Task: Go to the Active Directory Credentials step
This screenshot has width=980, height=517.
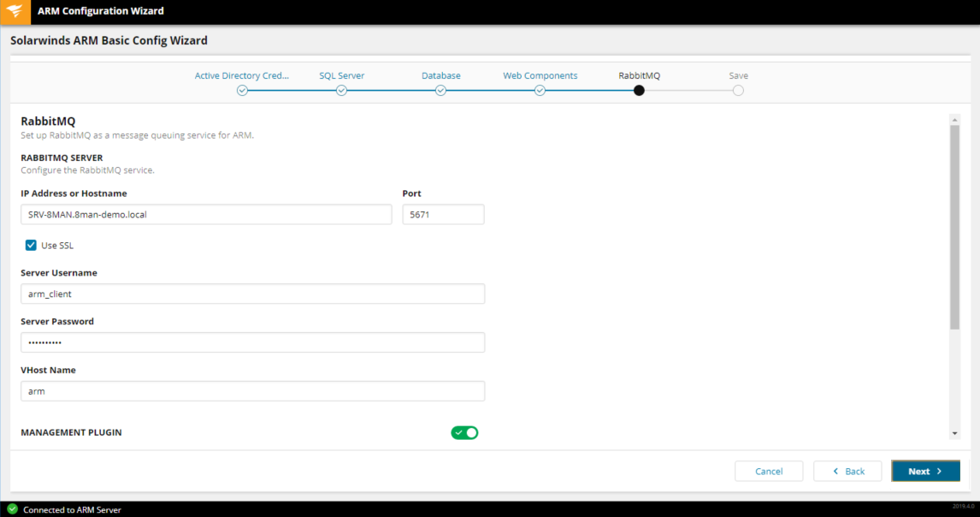Action: 242,75
